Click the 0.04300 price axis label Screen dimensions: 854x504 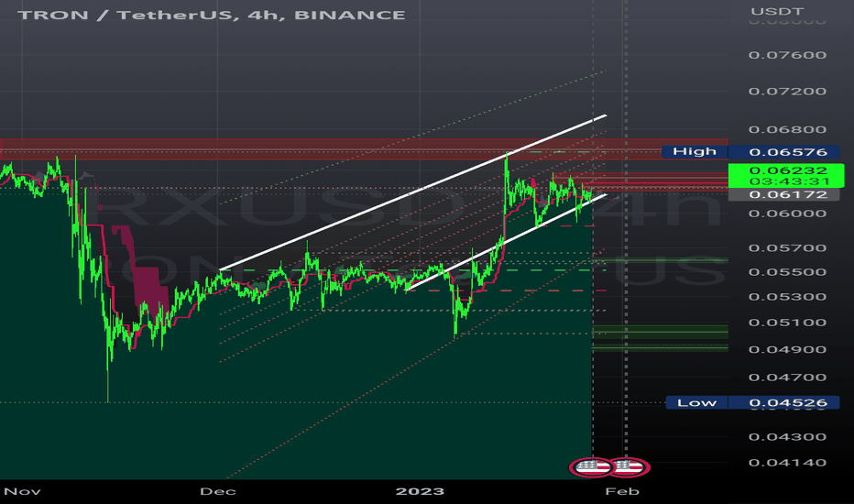click(787, 437)
